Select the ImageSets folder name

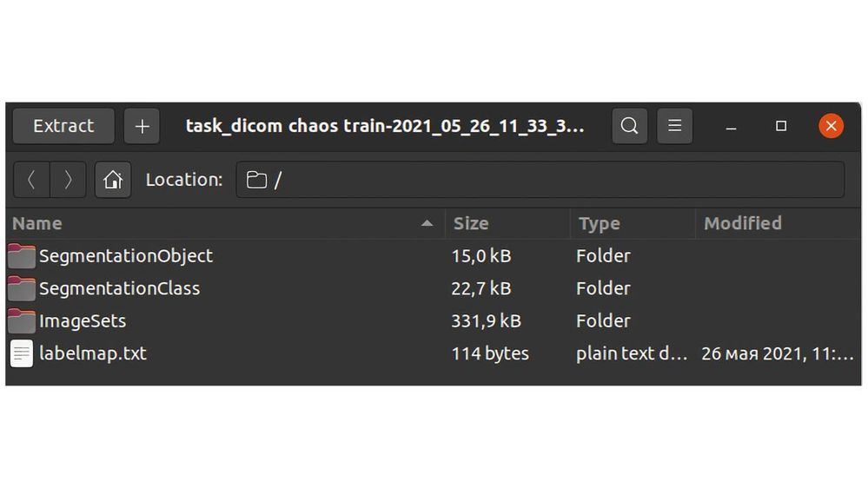pos(83,321)
